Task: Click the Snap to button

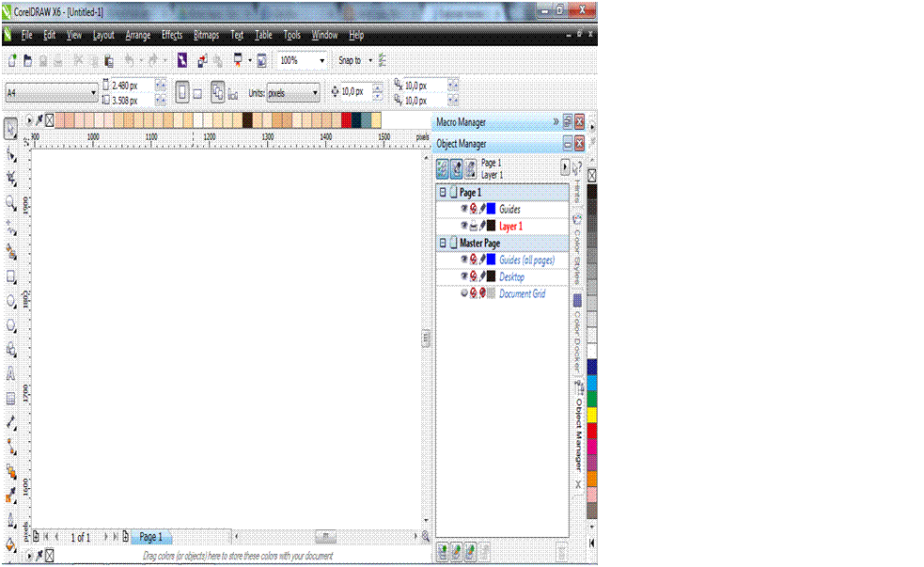Action: pyautogui.click(x=350, y=60)
